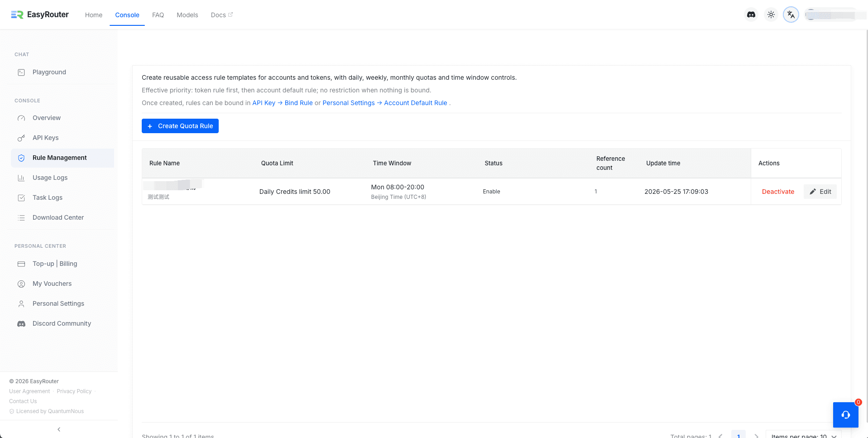868x438 pixels.
Task: Open Overview in the sidebar
Action: [62, 118]
